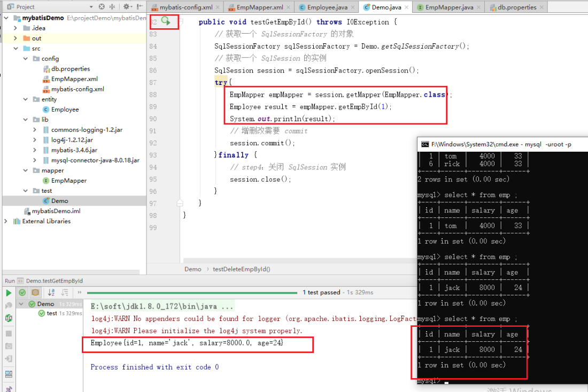Expand the out folder
588x392 pixels.
(16, 38)
